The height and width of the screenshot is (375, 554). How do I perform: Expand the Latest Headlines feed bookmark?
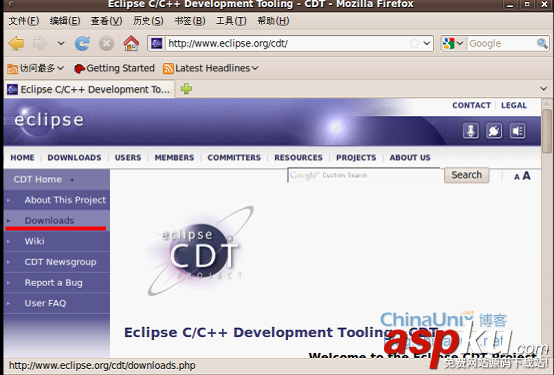[x=211, y=68]
